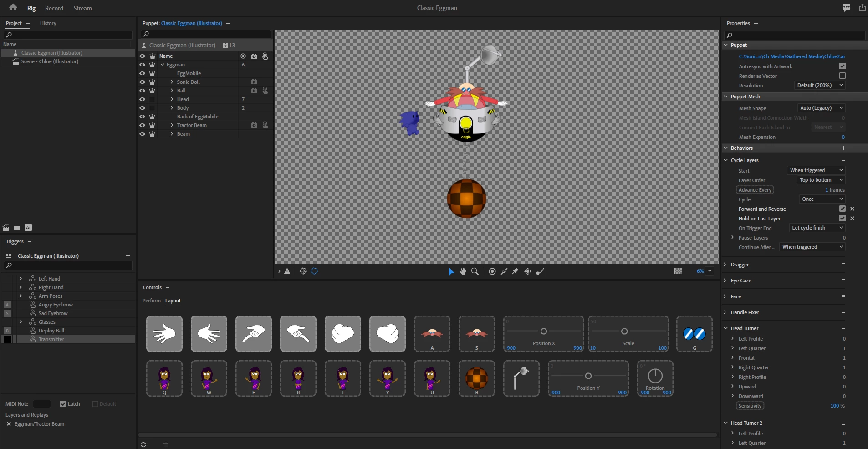Toggle the crown icon on the EggMobile row
The image size is (868, 449).
pos(152,73)
